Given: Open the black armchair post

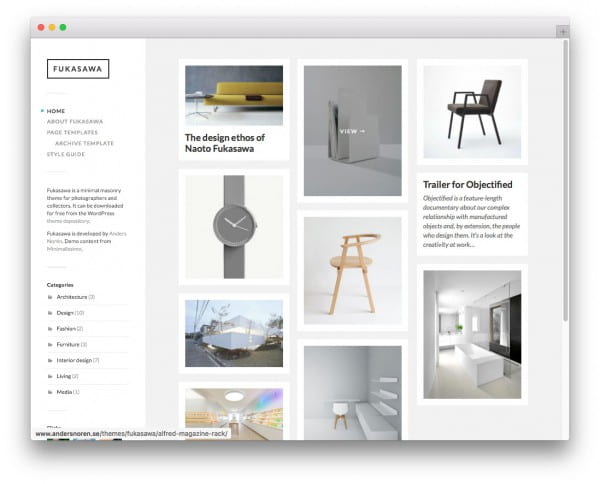Looking at the screenshot, I should [472, 112].
